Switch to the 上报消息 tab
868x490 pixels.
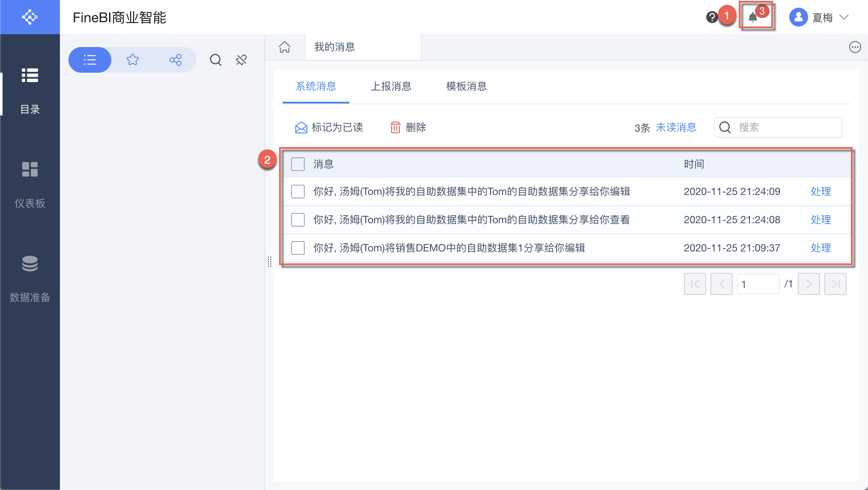391,86
